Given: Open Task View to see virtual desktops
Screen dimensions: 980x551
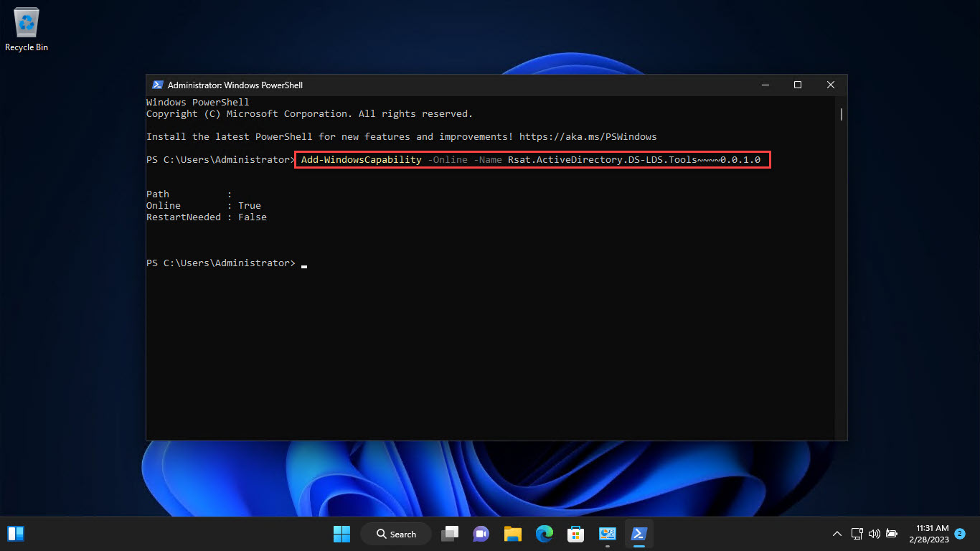Looking at the screenshot, I should click(450, 534).
